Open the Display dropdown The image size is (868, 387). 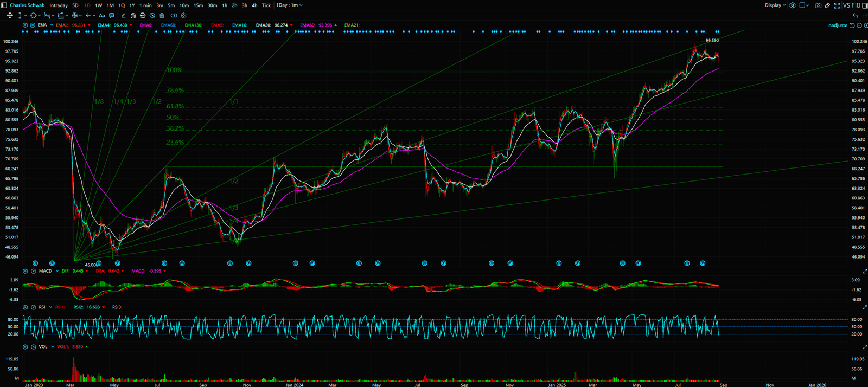(775, 5)
